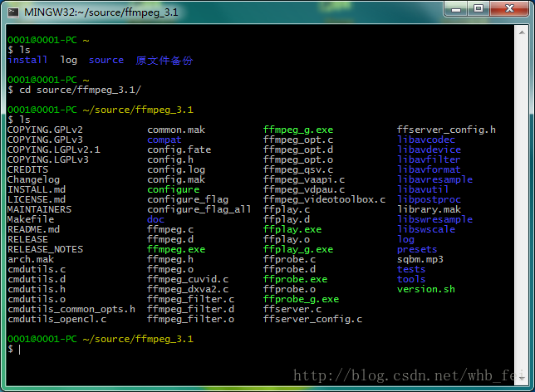Screen dimensions: 535x392
Task: Click the libavdevice directory
Action: pos(429,149)
